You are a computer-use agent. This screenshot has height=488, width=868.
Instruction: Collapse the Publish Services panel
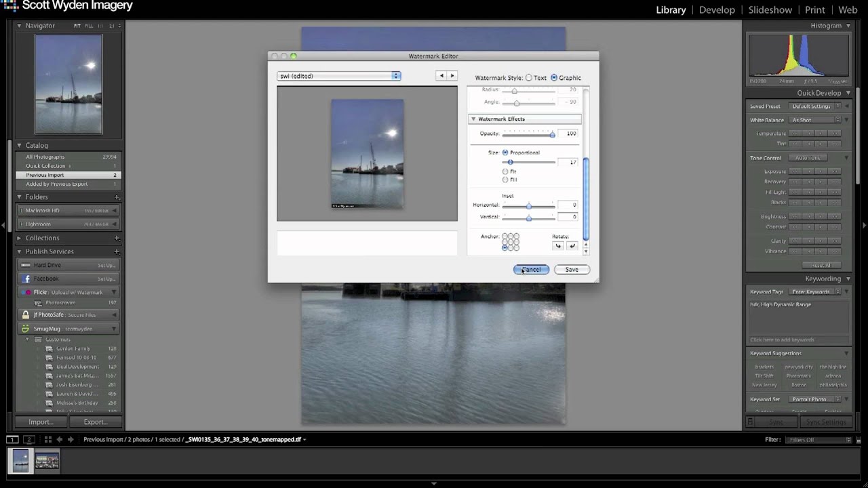click(x=19, y=251)
